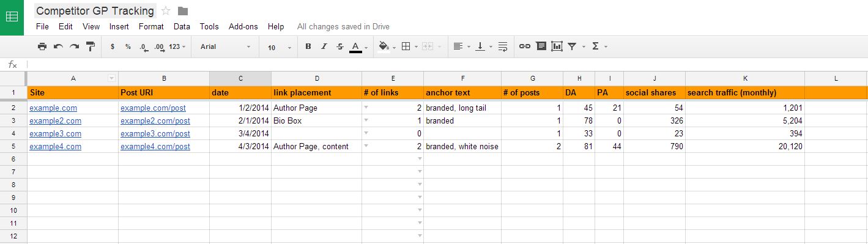Open the font size dropdown showing 10

[x=279, y=47]
